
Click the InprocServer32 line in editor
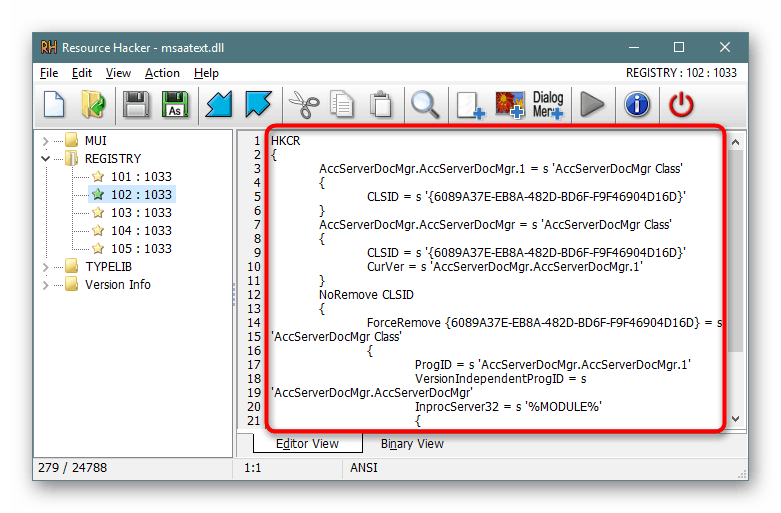[x=508, y=407]
